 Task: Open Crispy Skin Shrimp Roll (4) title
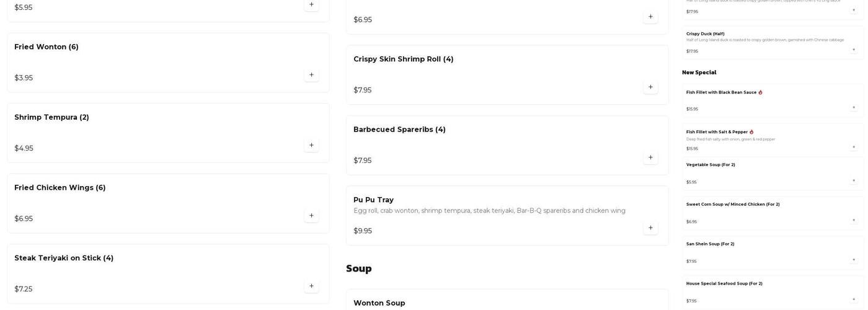[x=403, y=60]
